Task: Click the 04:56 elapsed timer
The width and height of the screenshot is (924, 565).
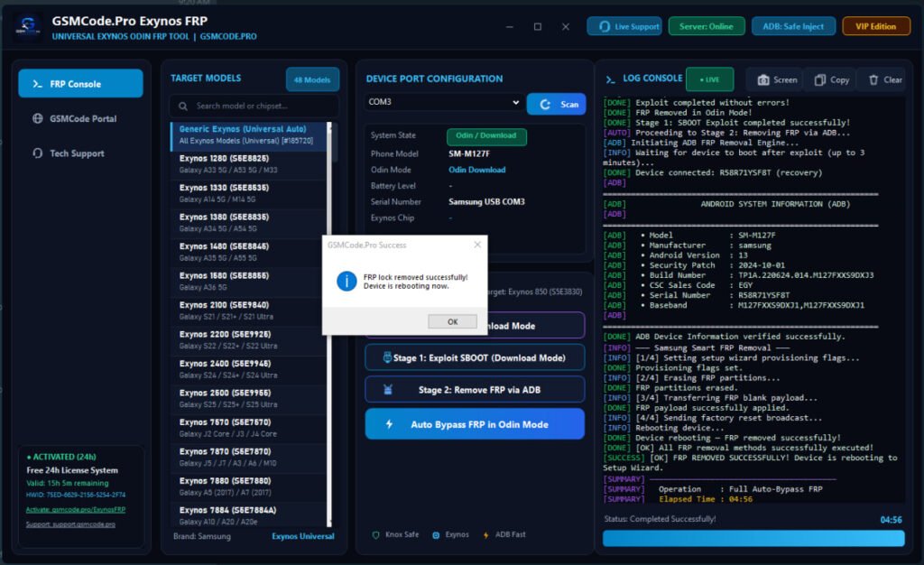Action: point(891,520)
